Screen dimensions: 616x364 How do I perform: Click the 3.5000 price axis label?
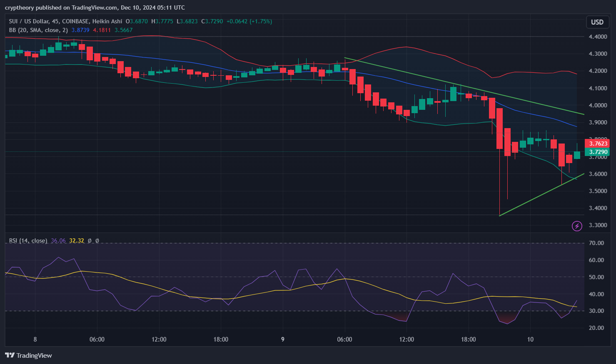pyautogui.click(x=598, y=191)
